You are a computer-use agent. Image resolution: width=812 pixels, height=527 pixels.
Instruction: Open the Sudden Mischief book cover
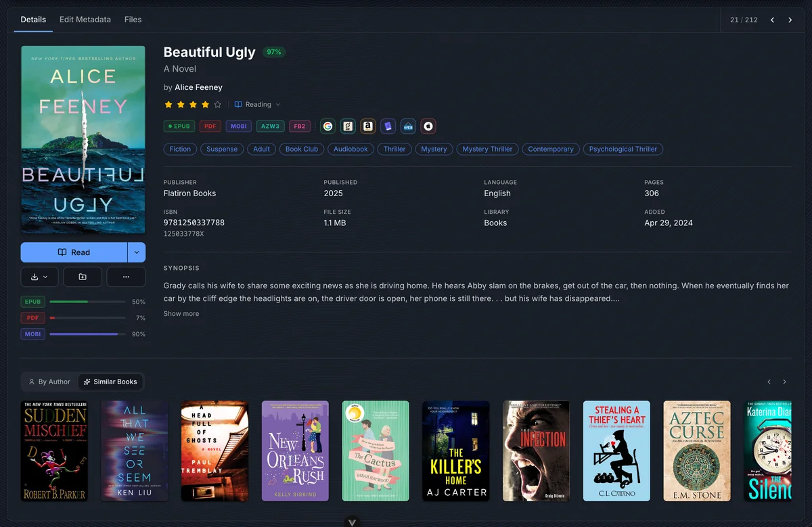(54, 451)
